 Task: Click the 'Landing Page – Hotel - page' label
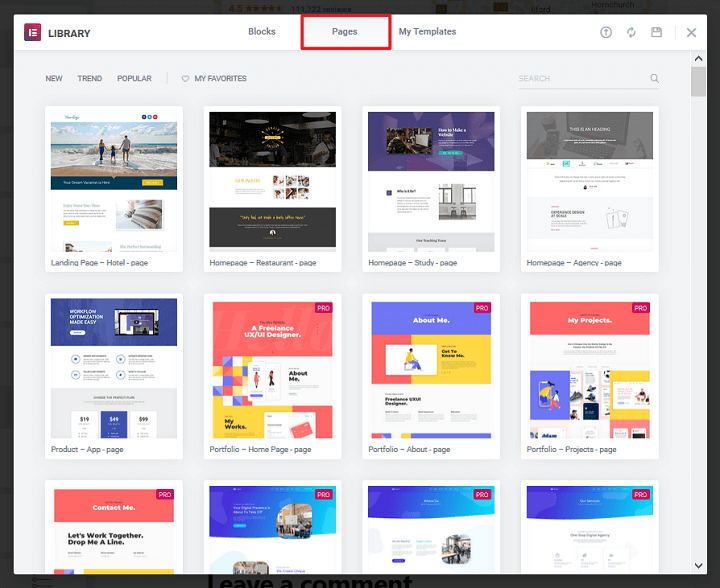pos(99,263)
